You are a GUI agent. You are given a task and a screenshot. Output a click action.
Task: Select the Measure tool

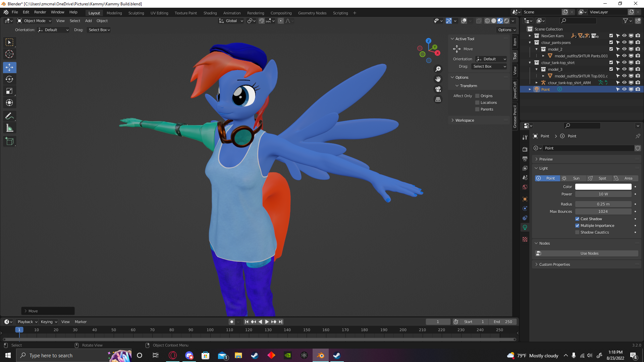[9, 128]
